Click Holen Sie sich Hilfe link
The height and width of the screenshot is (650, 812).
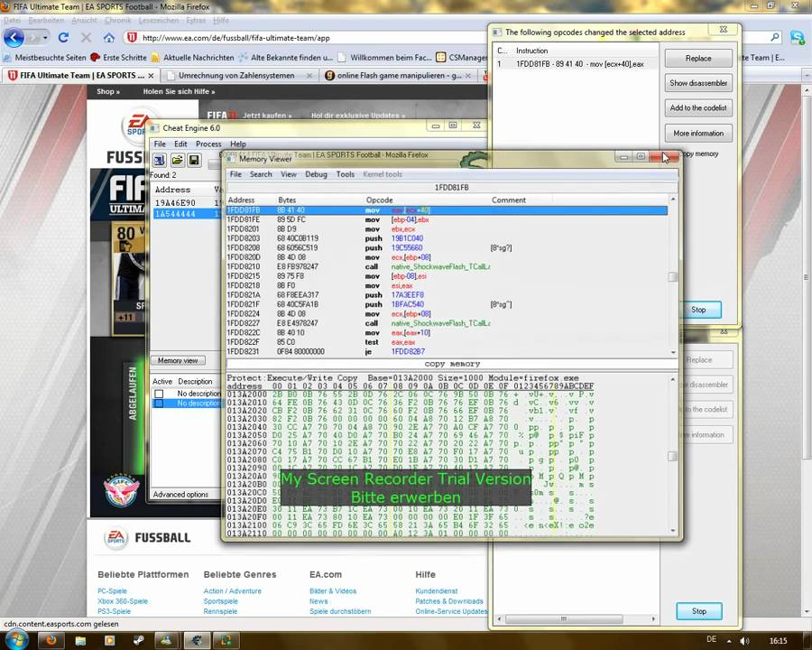pyautogui.click(x=179, y=91)
